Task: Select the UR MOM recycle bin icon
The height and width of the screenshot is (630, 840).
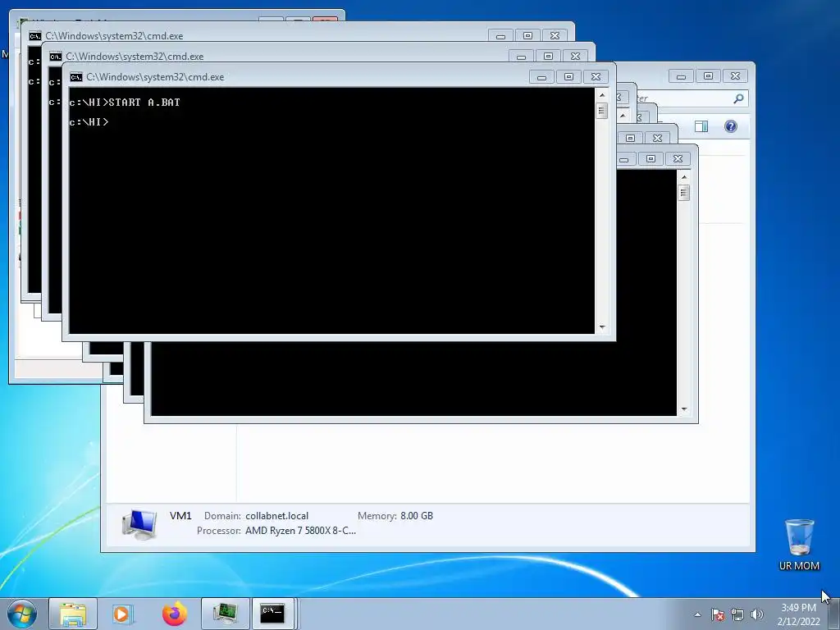Action: pos(799,544)
